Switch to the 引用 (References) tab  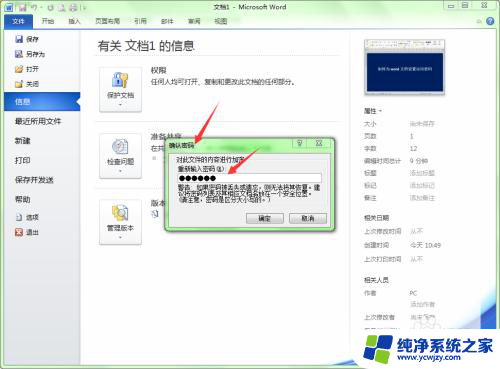(x=140, y=21)
